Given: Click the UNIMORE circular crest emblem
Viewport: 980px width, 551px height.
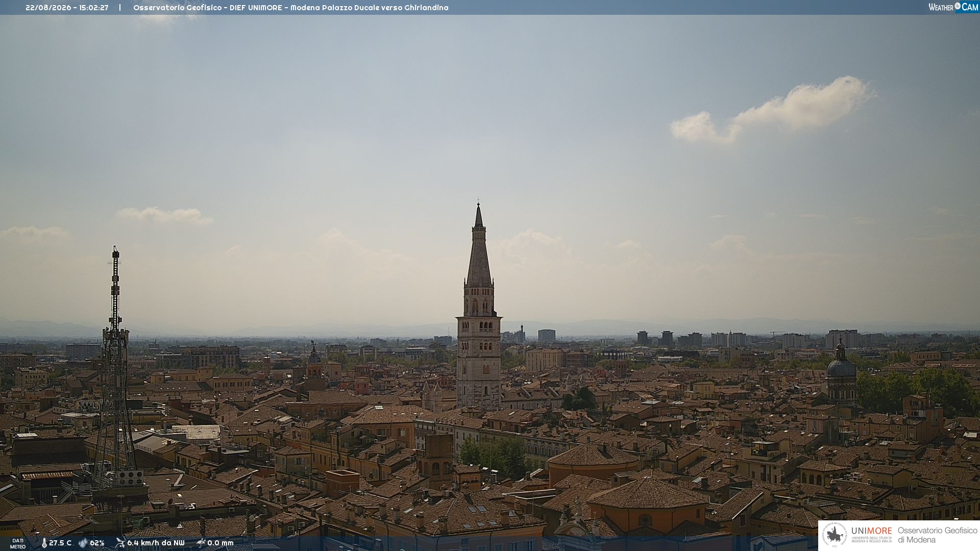Looking at the screenshot, I should (835, 535).
